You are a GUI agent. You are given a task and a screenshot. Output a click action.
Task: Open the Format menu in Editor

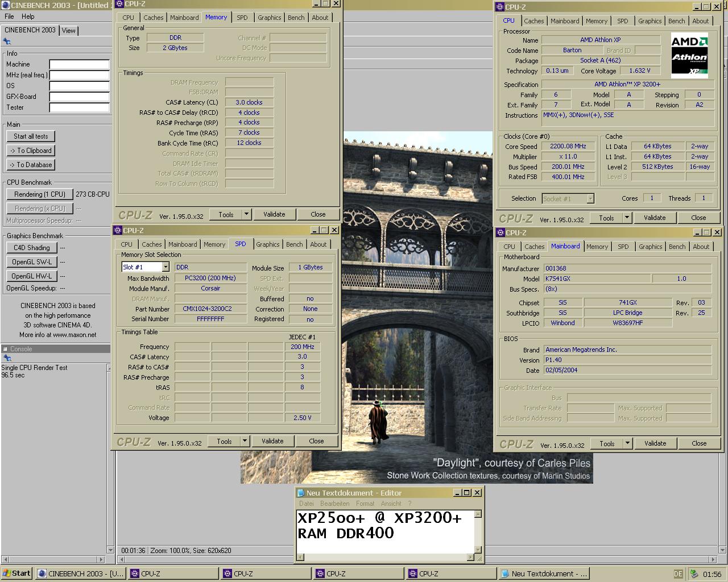click(x=365, y=504)
